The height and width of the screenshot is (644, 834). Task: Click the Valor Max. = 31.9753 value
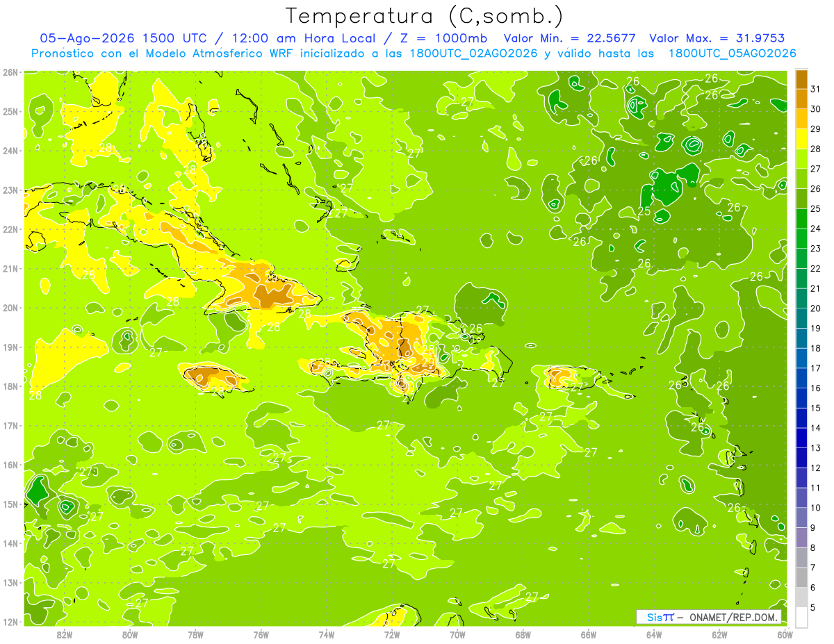717,39
